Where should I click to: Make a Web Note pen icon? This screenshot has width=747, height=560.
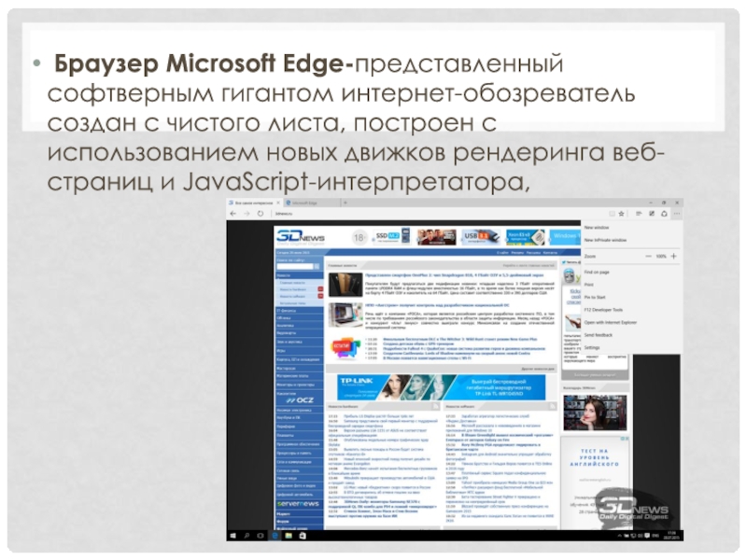651,214
